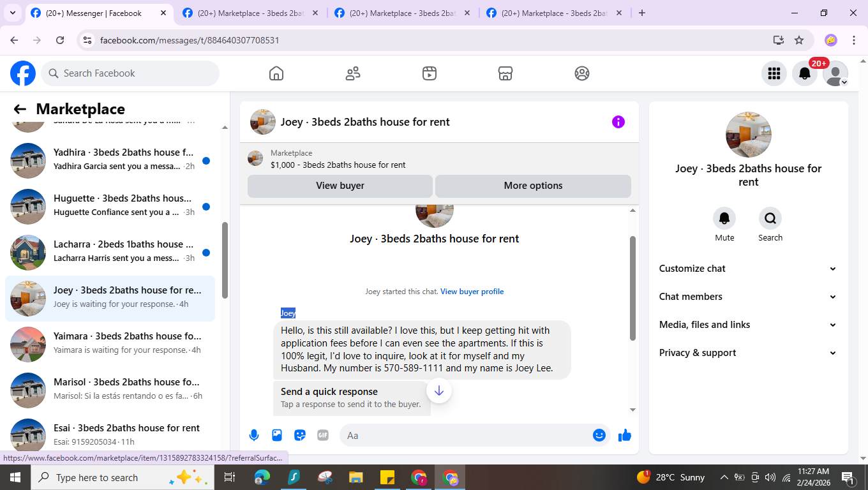Click the highlighted Joey sender name
This screenshot has width=868, height=490.
pyautogui.click(x=288, y=313)
